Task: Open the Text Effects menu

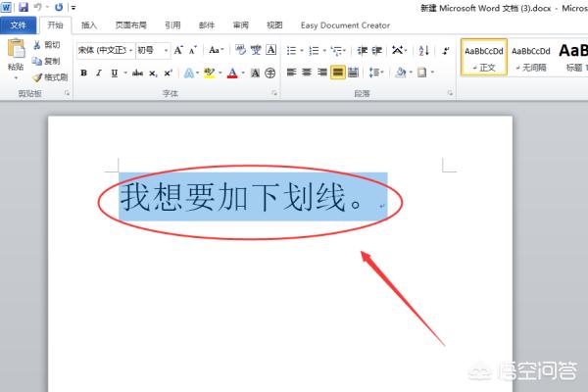Action: point(190,73)
